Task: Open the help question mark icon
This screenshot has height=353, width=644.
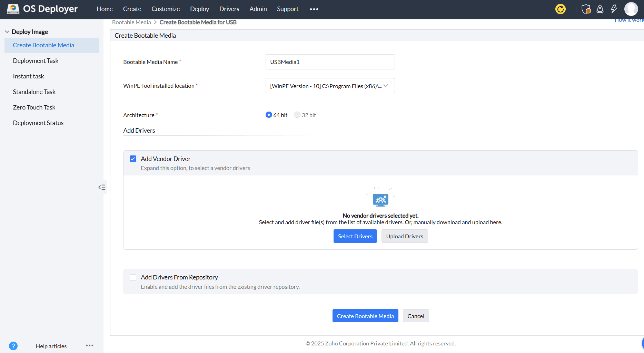Action: click(13, 345)
